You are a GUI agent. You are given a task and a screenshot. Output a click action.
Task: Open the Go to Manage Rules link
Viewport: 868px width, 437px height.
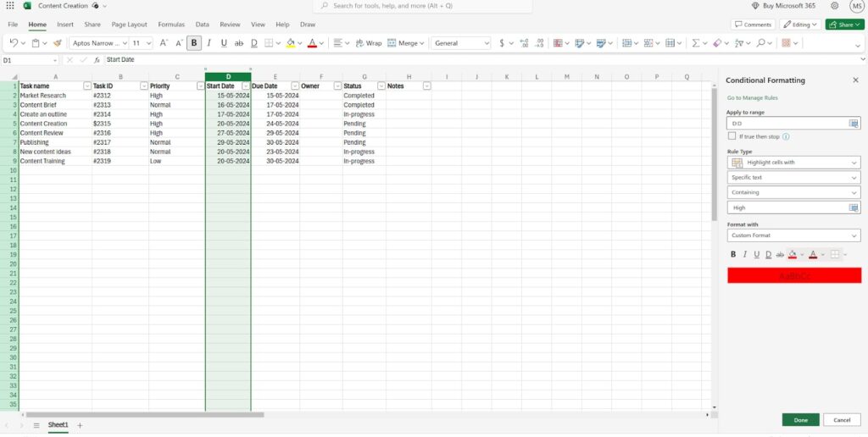point(753,98)
